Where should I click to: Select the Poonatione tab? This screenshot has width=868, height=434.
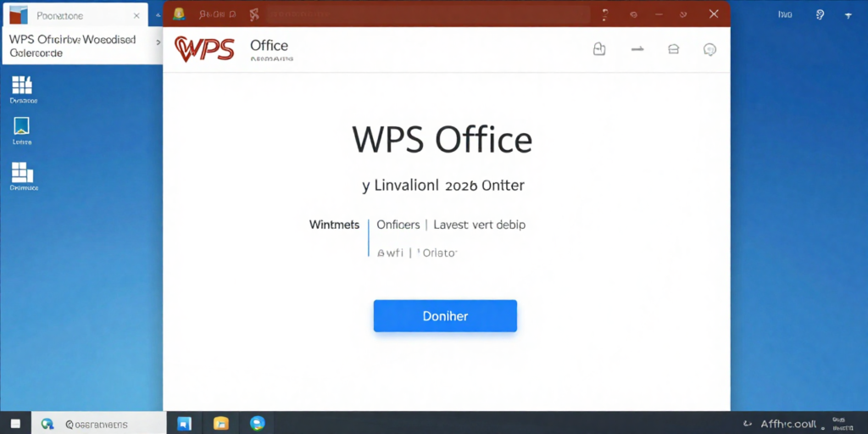(75, 15)
